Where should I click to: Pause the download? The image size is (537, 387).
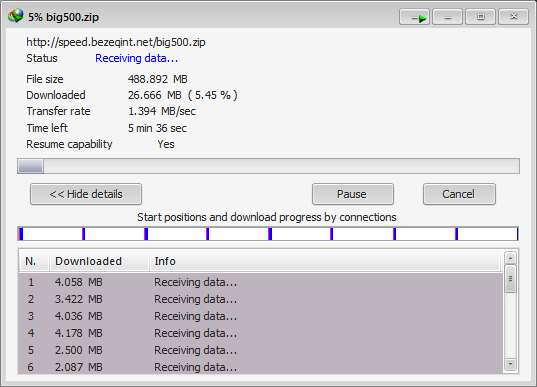click(353, 194)
